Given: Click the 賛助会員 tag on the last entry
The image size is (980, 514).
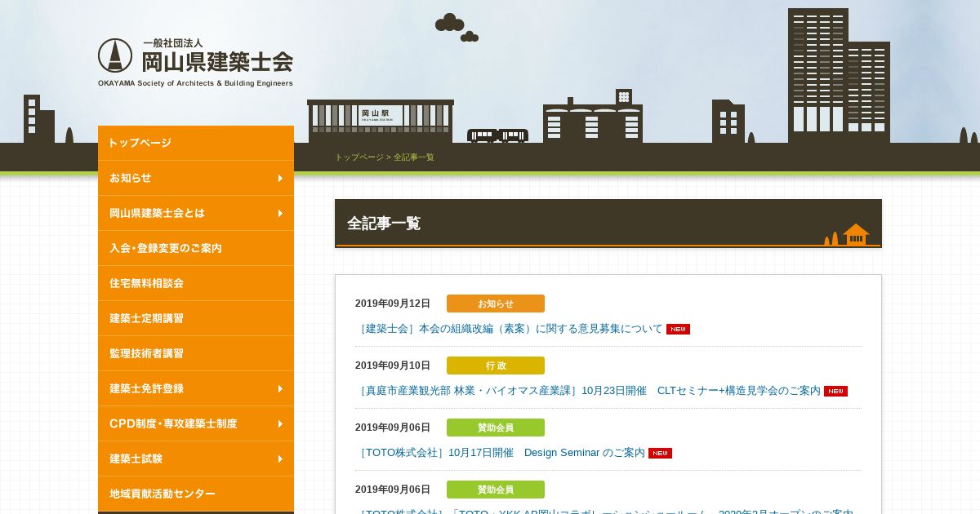Looking at the screenshot, I should pos(496,490).
